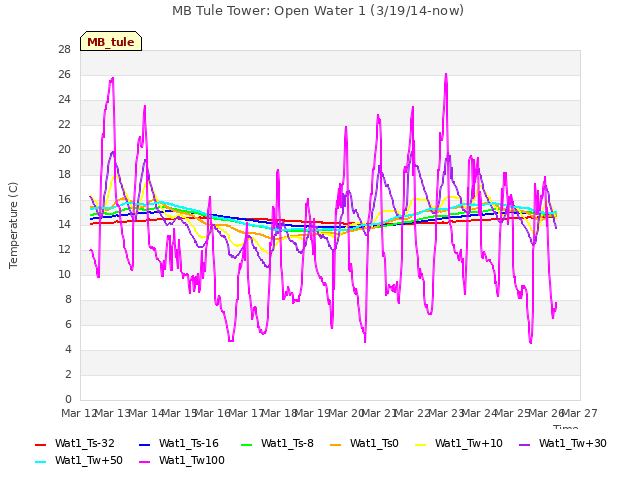Click the MB_tule label box
The height and width of the screenshot is (480, 640).
pos(111,41)
